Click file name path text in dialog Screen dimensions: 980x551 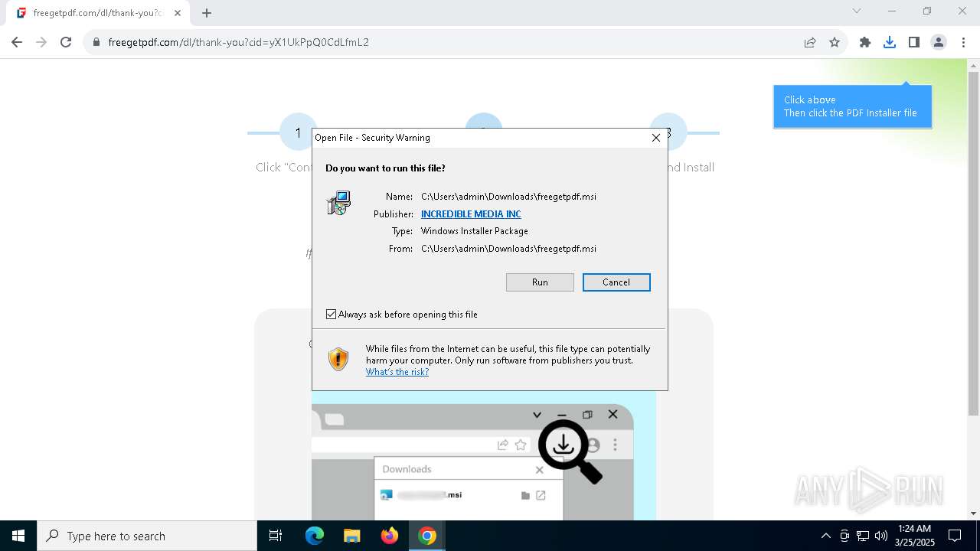(x=508, y=197)
